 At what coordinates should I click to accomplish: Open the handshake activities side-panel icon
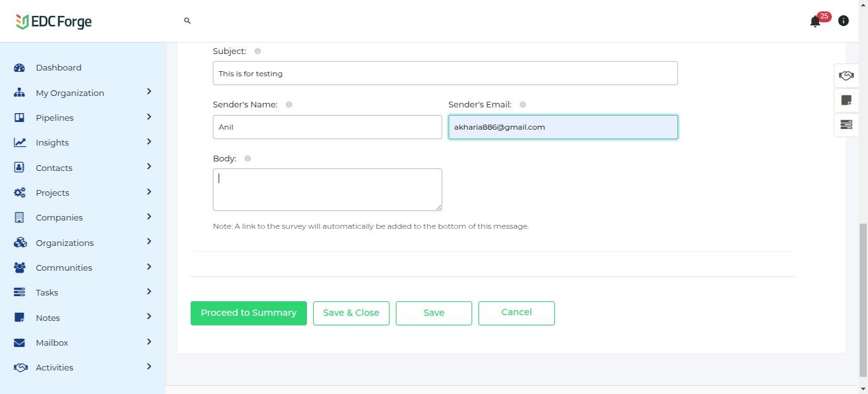846,76
